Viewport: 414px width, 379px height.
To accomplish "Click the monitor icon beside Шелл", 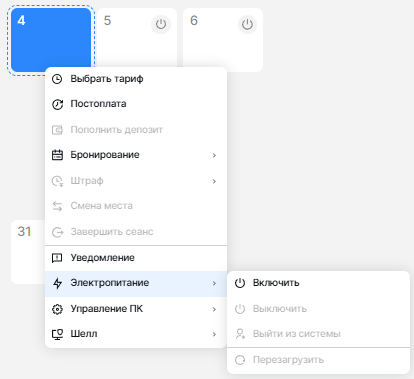I will [57, 334].
